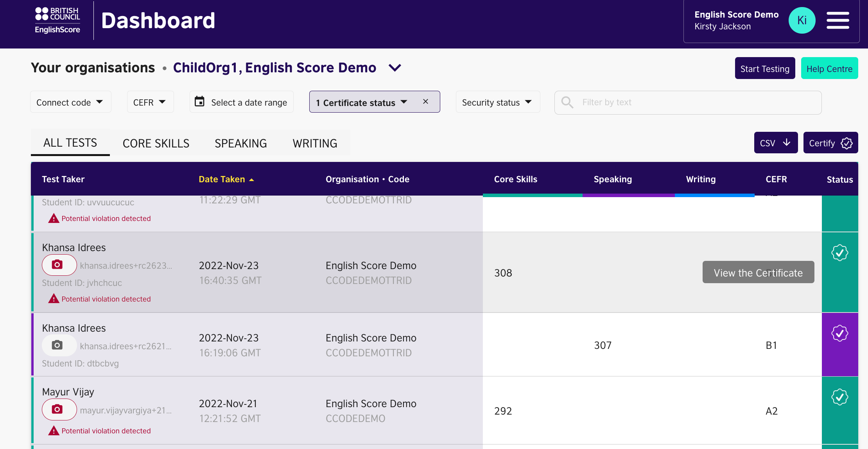Click Student ID: dtbcbvg text
This screenshot has width=868, height=449.
click(x=81, y=363)
